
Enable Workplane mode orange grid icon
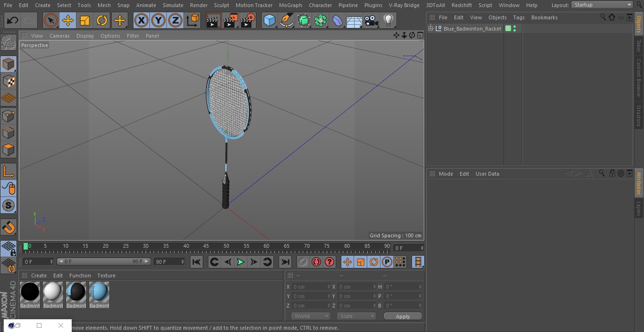pyautogui.click(x=8, y=98)
